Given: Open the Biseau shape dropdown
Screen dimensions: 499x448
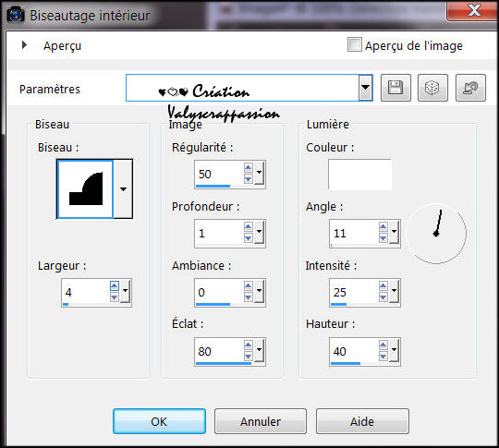Looking at the screenshot, I should click(x=123, y=189).
